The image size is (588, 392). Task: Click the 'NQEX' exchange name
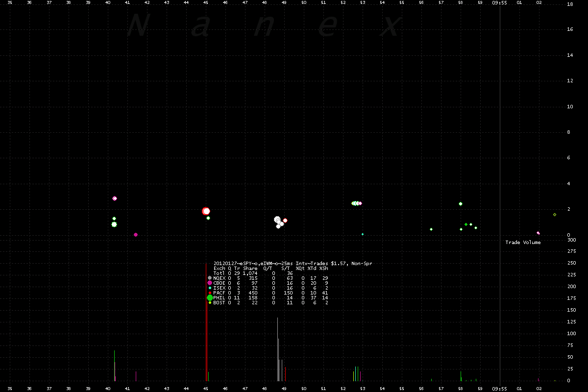[220, 278]
